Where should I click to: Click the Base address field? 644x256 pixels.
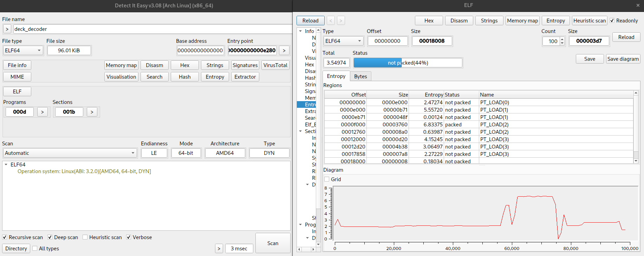coord(200,51)
